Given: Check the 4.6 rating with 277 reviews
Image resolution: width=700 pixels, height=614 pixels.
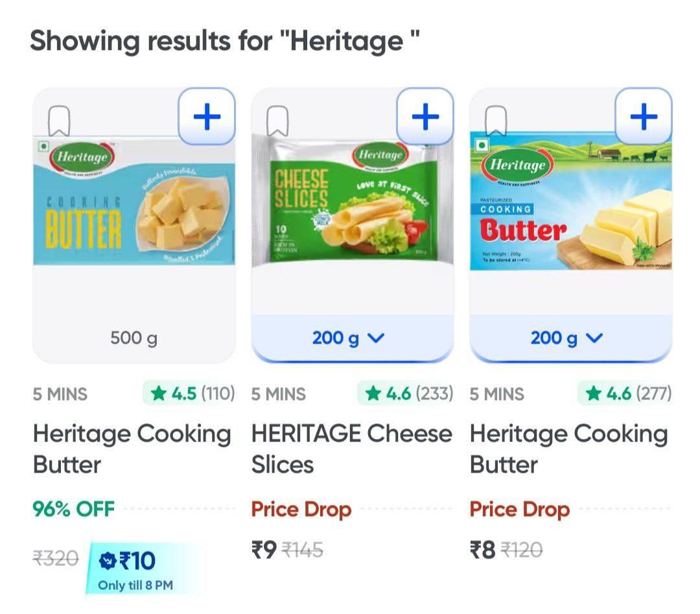Looking at the screenshot, I should coord(625,394).
